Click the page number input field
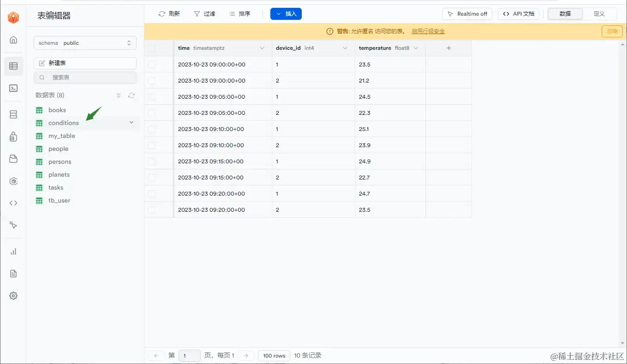627x364 pixels. tap(190, 356)
